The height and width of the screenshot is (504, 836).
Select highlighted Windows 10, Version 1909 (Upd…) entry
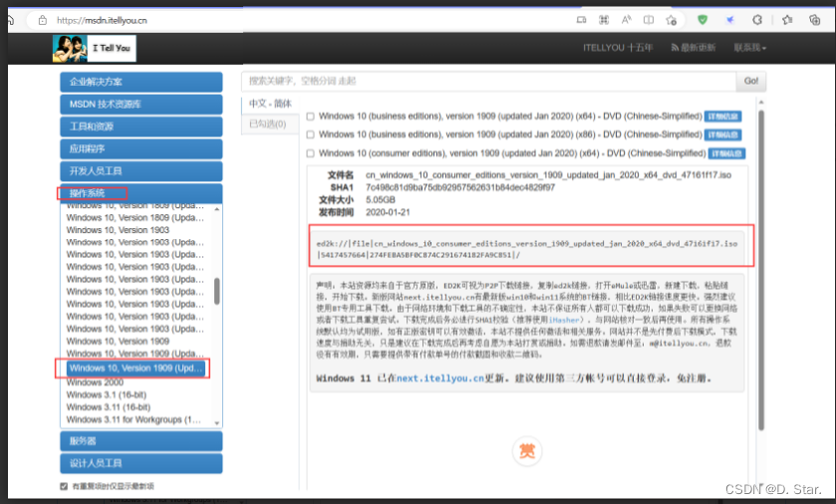point(136,369)
